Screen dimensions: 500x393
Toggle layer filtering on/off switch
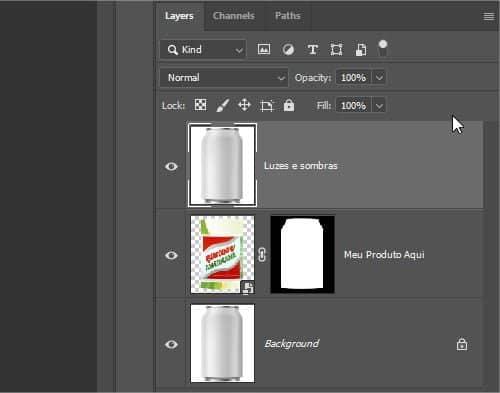click(383, 48)
